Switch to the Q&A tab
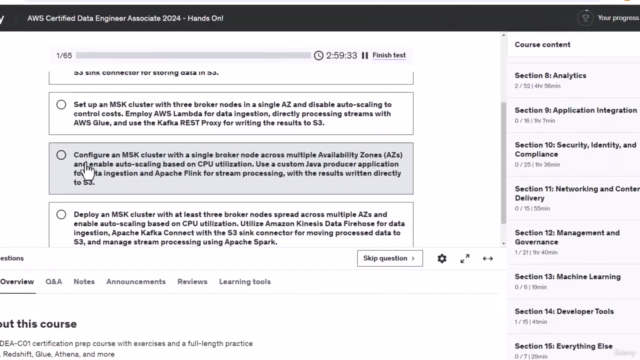This screenshot has height=360, width=640. pos(53,282)
